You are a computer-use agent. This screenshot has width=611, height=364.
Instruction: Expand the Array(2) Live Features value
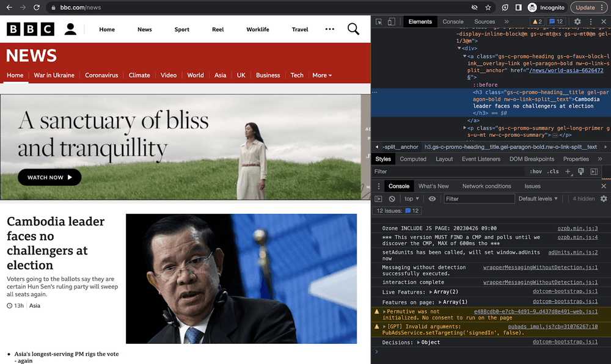tap(431, 292)
